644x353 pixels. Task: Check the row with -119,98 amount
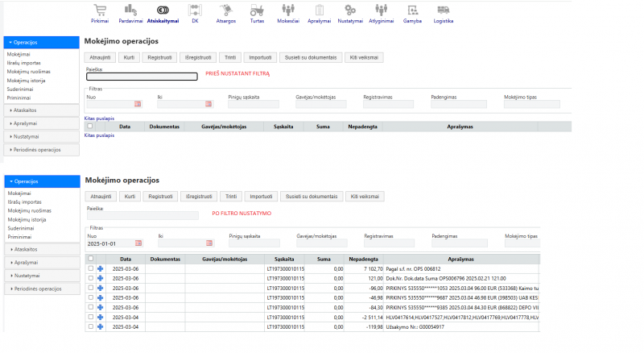(91, 326)
